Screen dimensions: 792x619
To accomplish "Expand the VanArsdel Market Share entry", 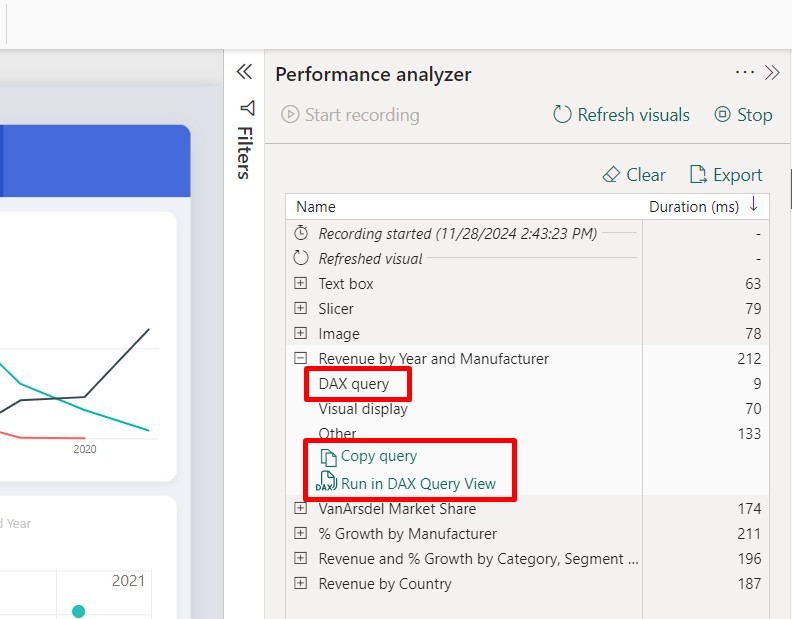I will pos(301,509).
